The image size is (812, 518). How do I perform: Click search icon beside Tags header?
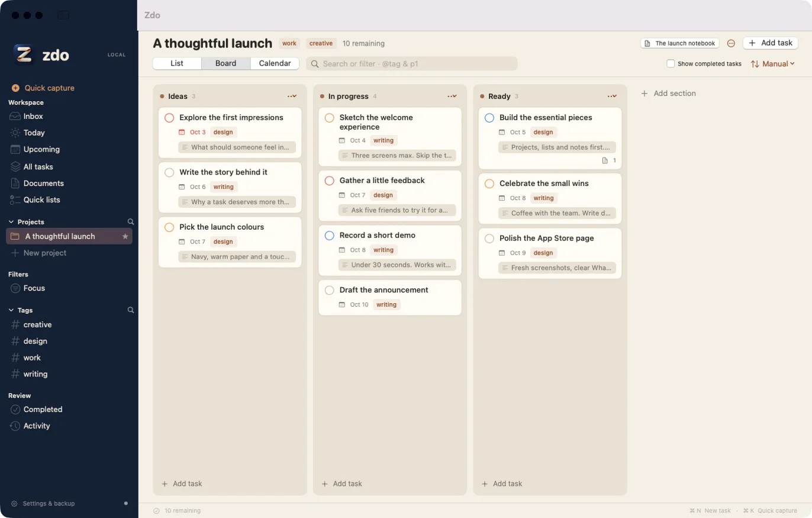131,310
